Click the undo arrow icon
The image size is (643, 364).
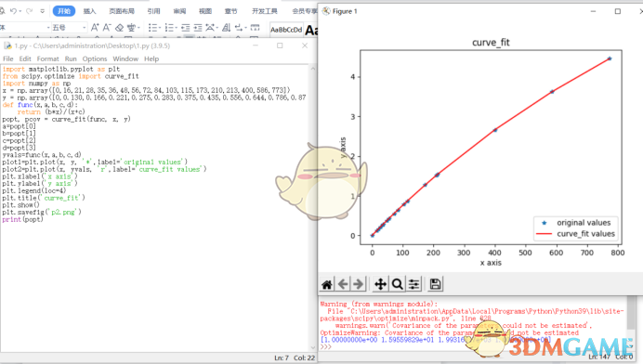[x=13, y=11]
